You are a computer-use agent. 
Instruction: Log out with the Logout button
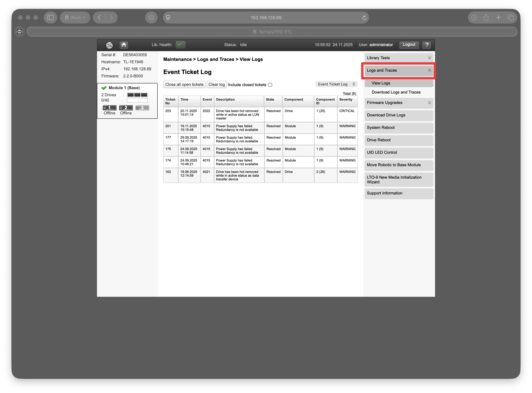tap(409, 45)
